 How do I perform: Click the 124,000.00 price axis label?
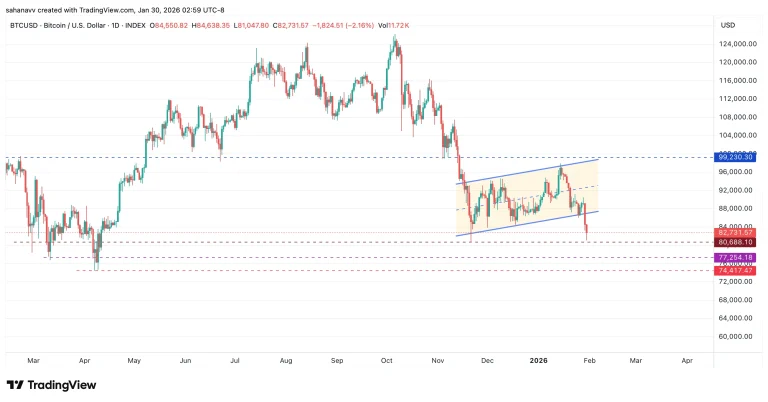735,44
